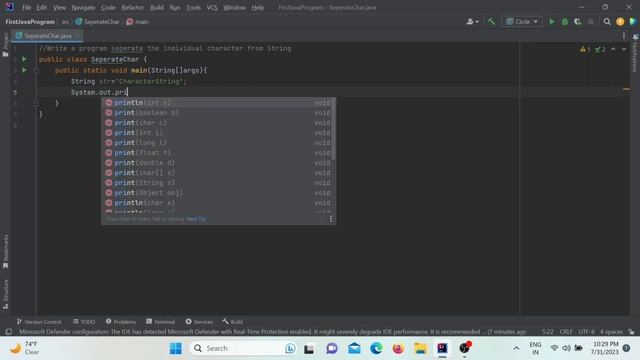Open the Project tool window stripe
The height and width of the screenshot is (360, 640).
[x=5, y=45]
